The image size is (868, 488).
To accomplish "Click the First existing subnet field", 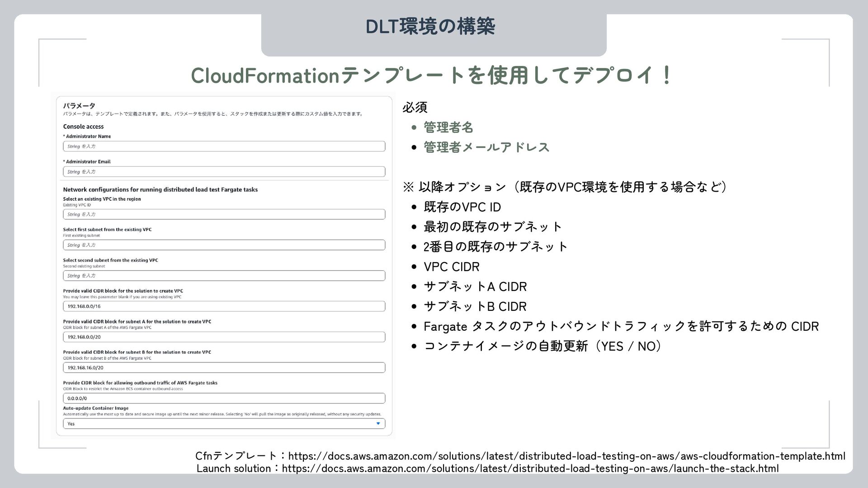I will click(x=224, y=245).
